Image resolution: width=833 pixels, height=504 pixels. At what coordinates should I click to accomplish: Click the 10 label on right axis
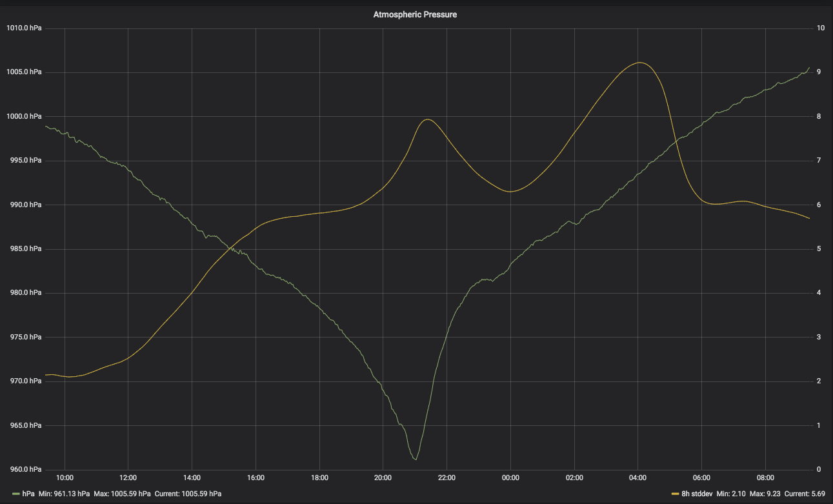(820, 28)
